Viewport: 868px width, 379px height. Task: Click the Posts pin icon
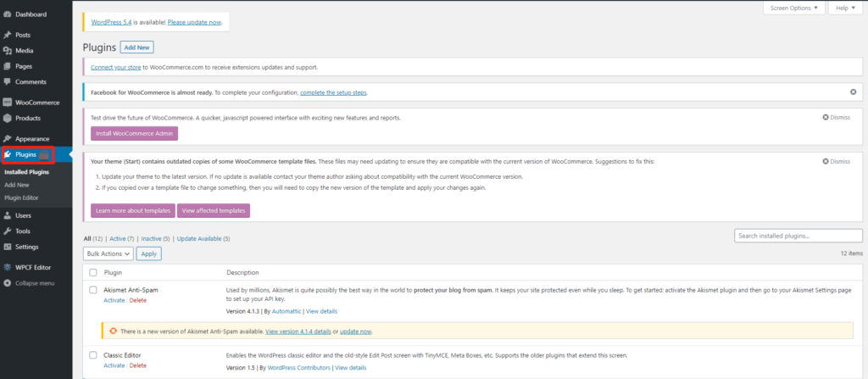coord(7,35)
